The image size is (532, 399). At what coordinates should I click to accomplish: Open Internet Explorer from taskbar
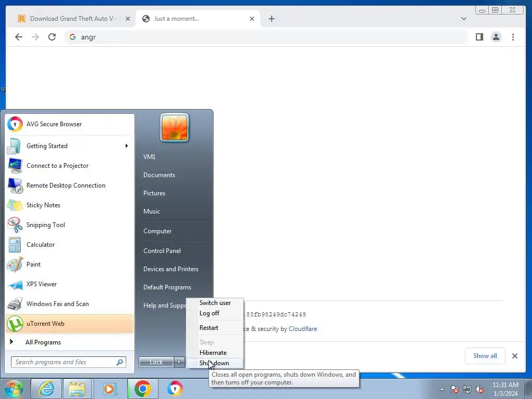(x=46, y=389)
